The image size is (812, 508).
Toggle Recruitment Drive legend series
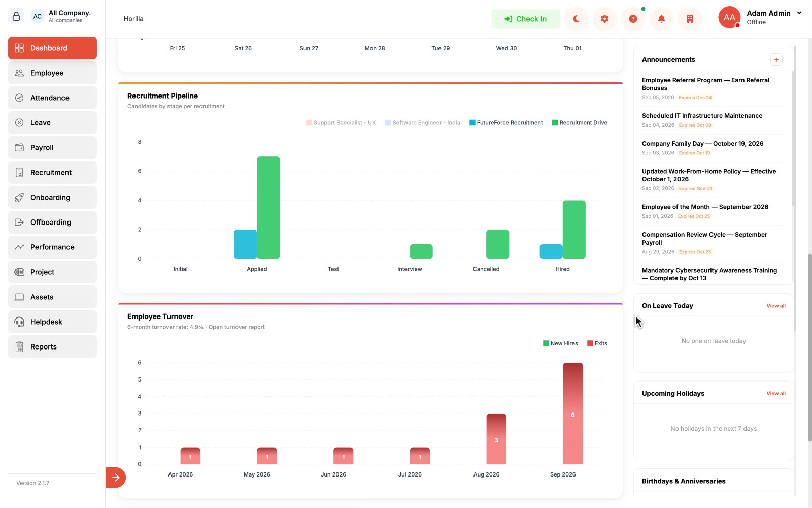580,123
